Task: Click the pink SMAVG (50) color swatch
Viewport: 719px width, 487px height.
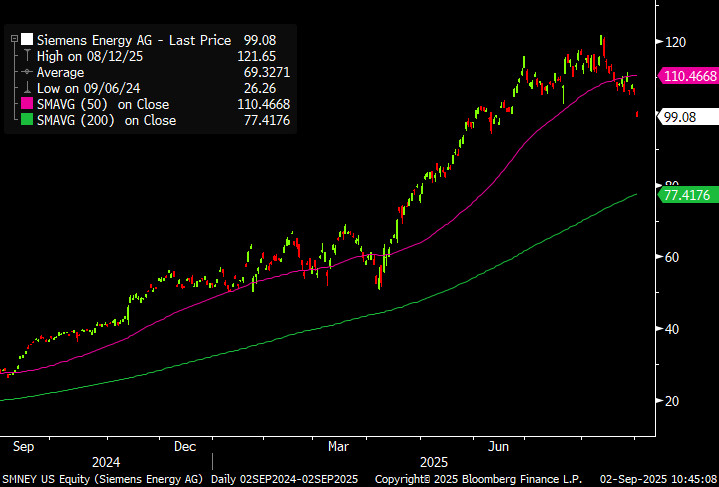Action: 27,105
